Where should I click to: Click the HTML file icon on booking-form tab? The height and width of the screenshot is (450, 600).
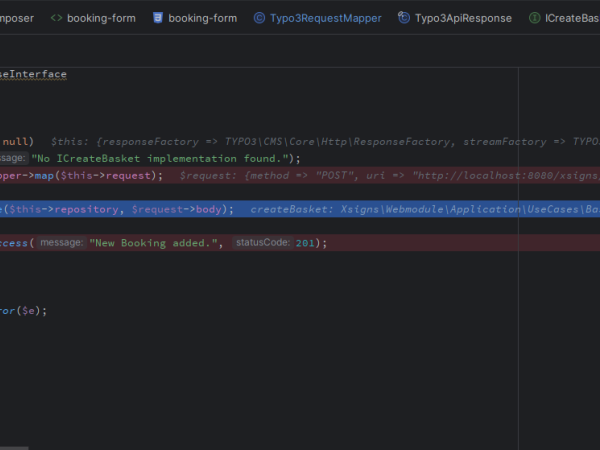[x=56, y=18]
